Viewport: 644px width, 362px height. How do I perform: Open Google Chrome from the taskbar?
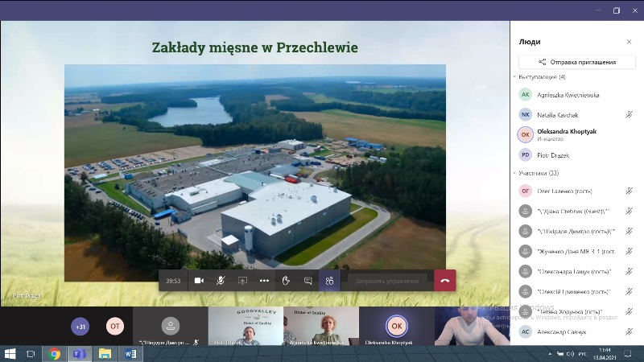click(x=54, y=354)
